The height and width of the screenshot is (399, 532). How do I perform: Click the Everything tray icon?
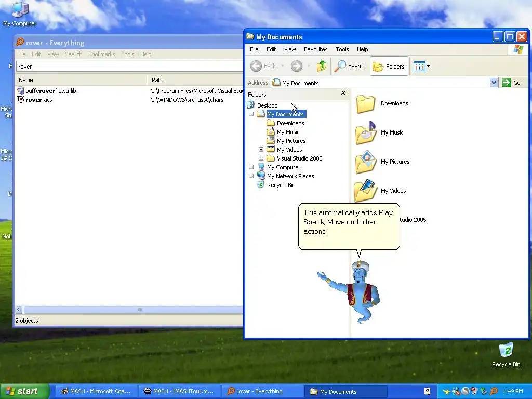(494, 392)
